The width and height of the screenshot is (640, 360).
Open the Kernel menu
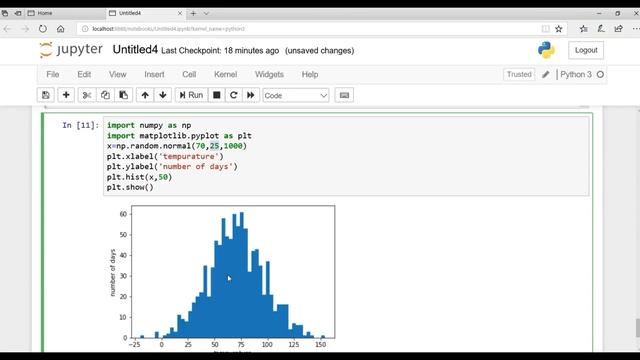(225, 74)
